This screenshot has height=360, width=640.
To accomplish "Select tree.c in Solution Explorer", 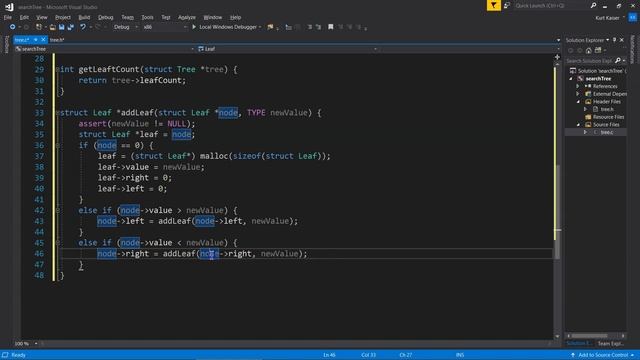I will (607, 133).
